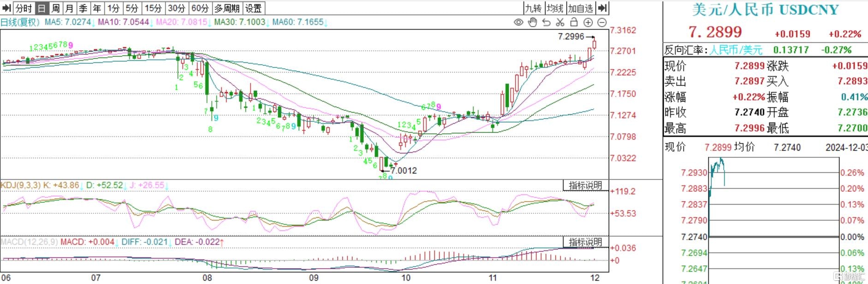The height and width of the screenshot is (284, 868).
Task: Select the 5分 timeframe
Action: point(132,8)
